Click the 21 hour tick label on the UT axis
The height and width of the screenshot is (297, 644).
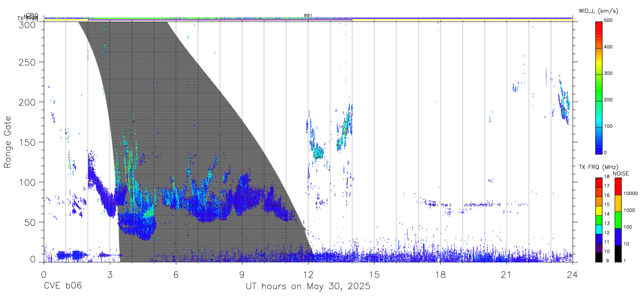click(x=507, y=274)
